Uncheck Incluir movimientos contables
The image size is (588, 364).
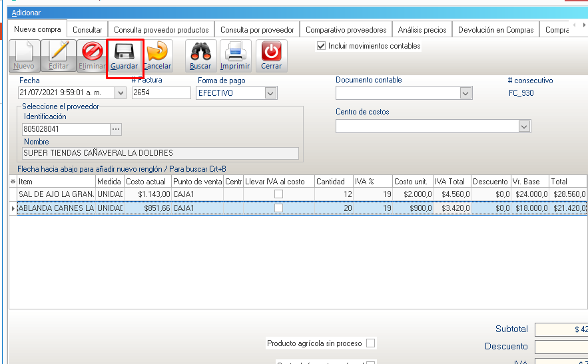click(x=322, y=46)
